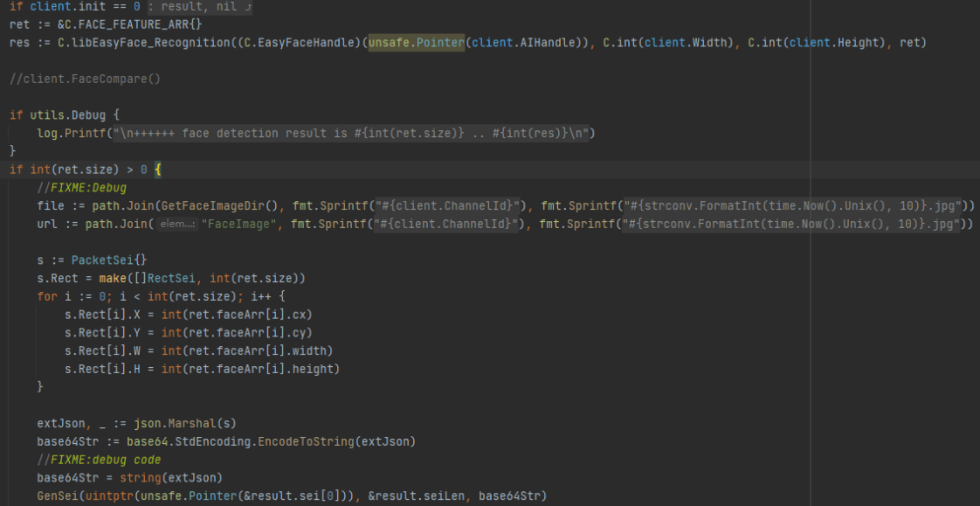This screenshot has width=980, height=506.
Task: Click highlighted unsafe.Pointer on the res line
Action: click(416, 42)
